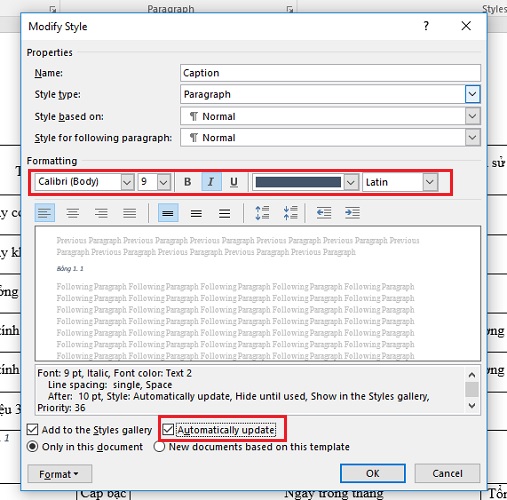
Task: Uncheck Automatically update checkbox
Action: tap(168, 429)
